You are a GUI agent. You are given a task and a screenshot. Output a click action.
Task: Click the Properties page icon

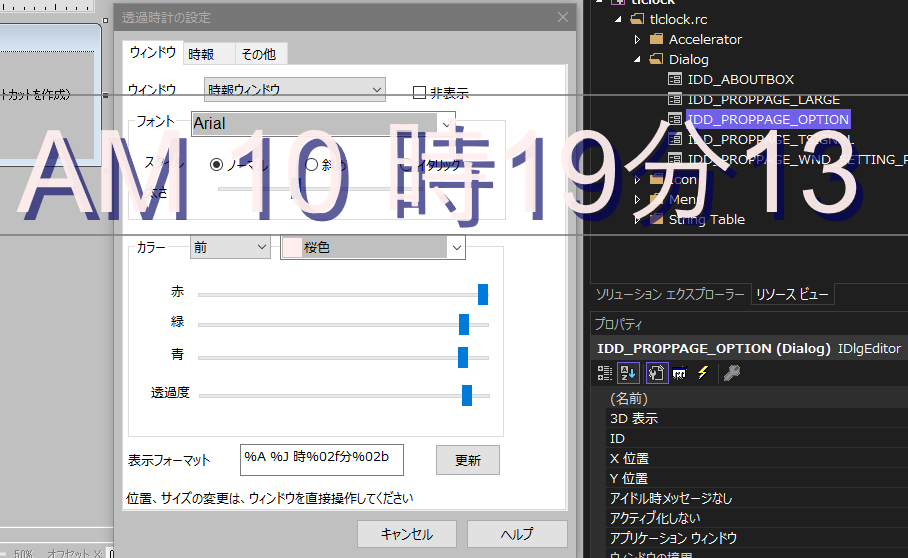(x=656, y=373)
